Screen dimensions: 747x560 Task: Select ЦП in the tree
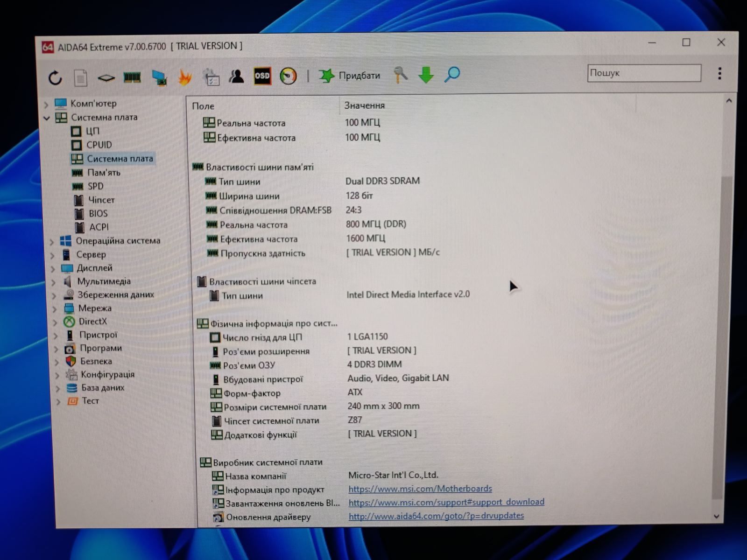92,131
